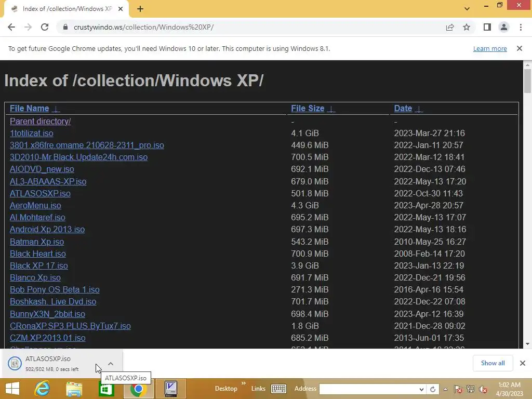Download AeroMenu.iso

[35, 205]
